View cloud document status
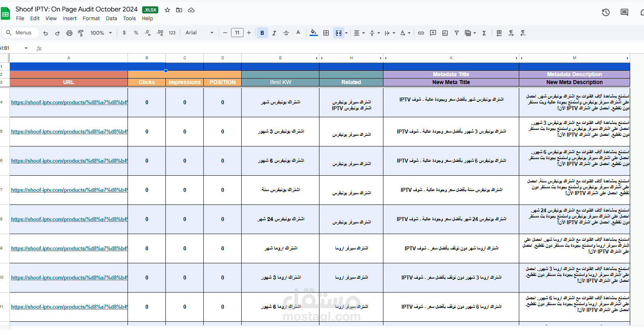 (x=192, y=10)
